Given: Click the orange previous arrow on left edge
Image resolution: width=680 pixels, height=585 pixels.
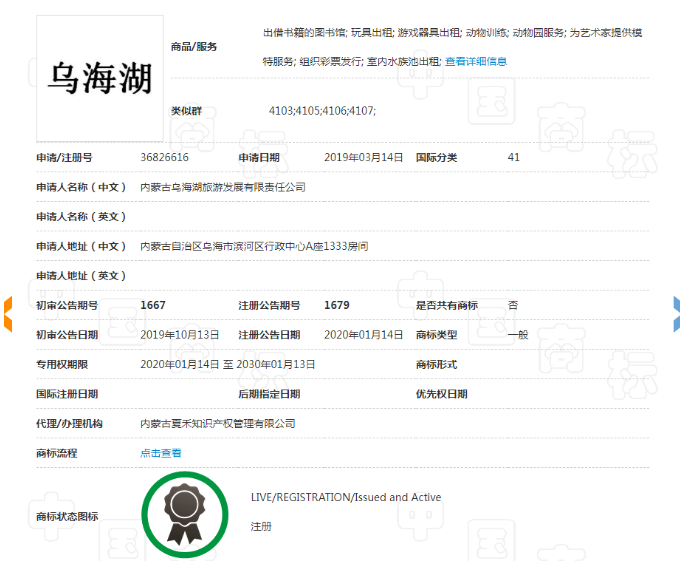Looking at the screenshot, I should point(5,312).
